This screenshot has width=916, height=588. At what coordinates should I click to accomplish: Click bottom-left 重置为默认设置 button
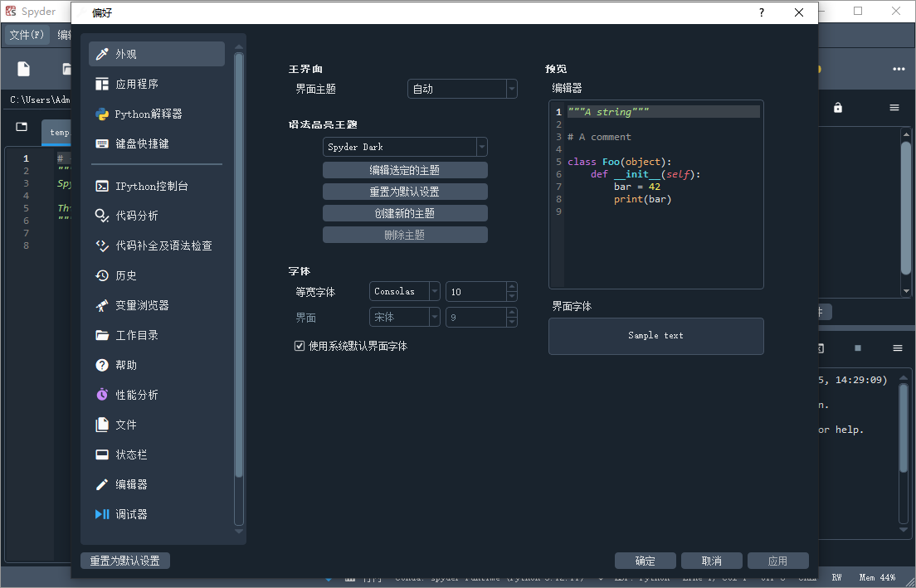(125, 561)
